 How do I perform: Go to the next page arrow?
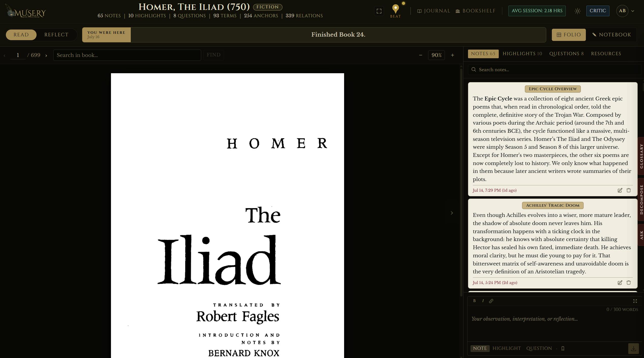pyautogui.click(x=46, y=55)
